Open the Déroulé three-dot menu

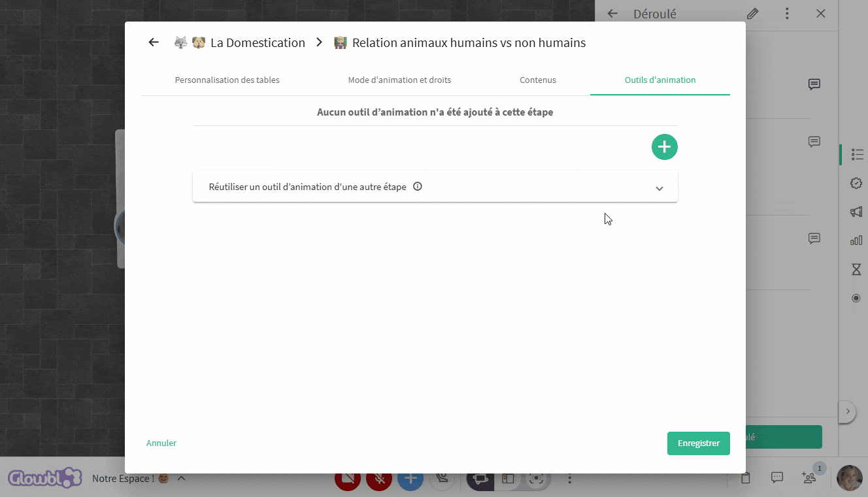787,13
